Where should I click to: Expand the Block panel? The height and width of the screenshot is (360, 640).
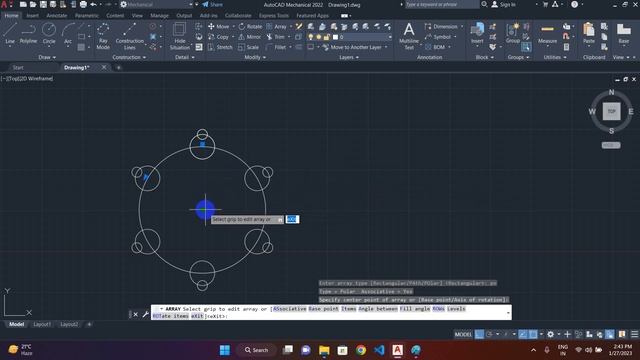pyautogui.click(x=484, y=58)
